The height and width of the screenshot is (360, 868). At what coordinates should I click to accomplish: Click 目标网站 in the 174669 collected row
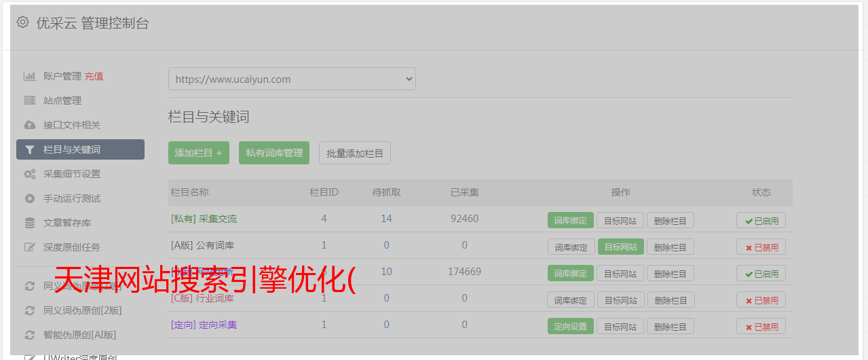pos(620,273)
